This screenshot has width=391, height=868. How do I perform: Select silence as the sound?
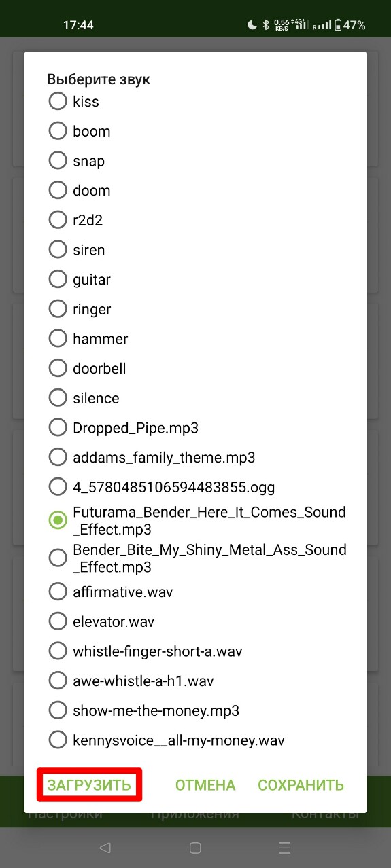pos(58,398)
